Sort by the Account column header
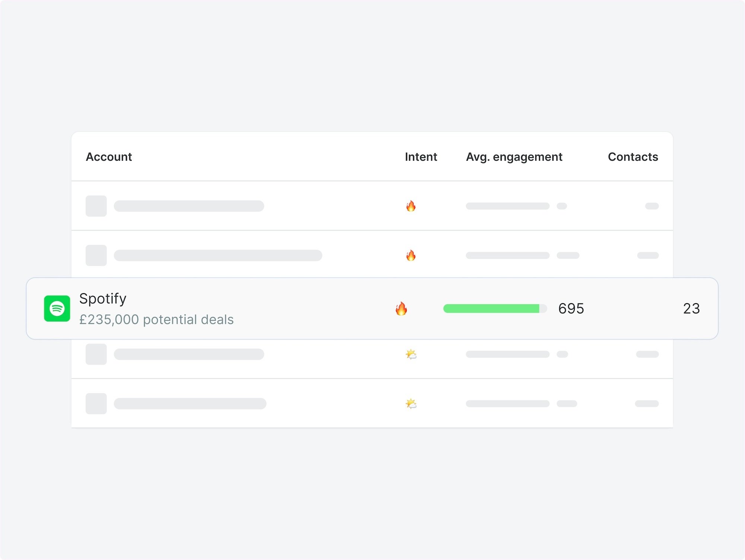The image size is (745, 560). tap(109, 157)
